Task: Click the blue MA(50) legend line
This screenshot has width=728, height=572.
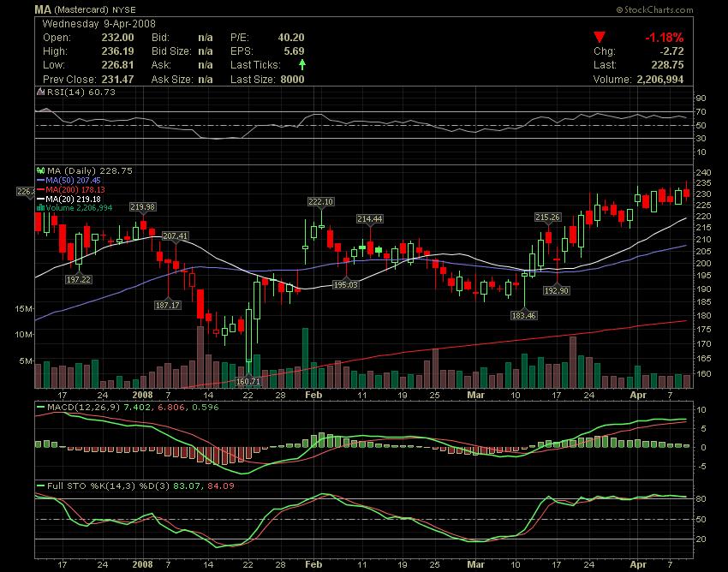Action: (x=40, y=180)
